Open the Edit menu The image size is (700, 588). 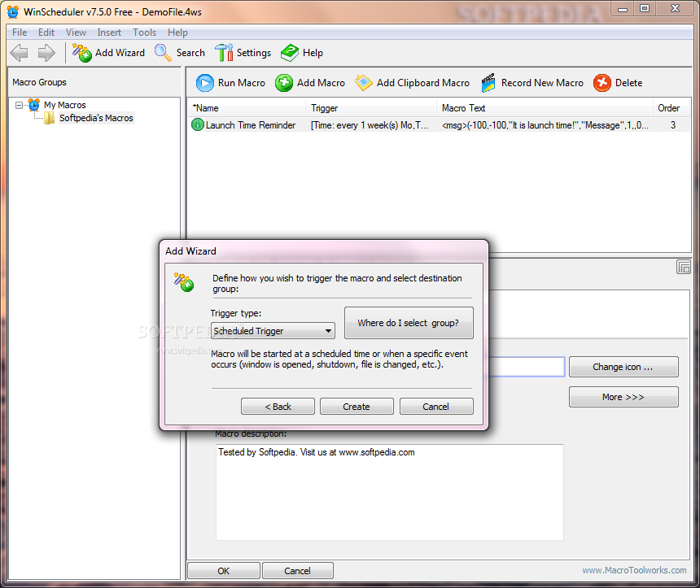coord(46,33)
